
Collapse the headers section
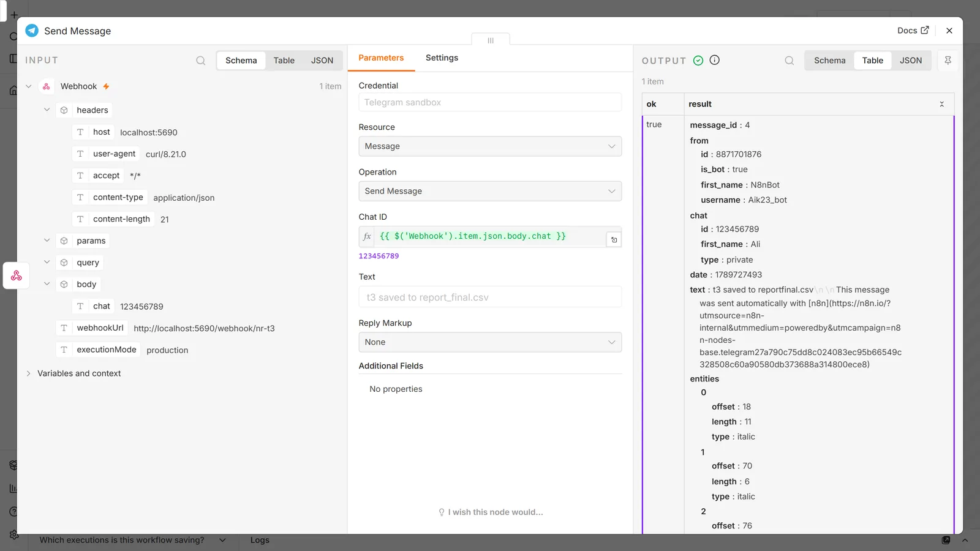click(x=47, y=110)
